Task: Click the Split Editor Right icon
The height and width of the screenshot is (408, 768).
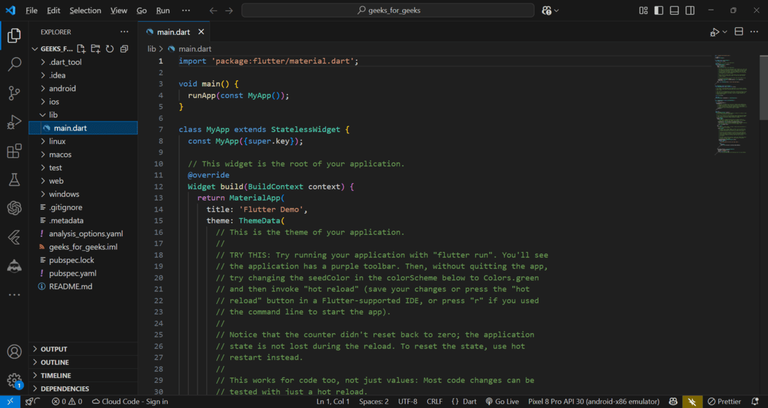Action: (737, 32)
